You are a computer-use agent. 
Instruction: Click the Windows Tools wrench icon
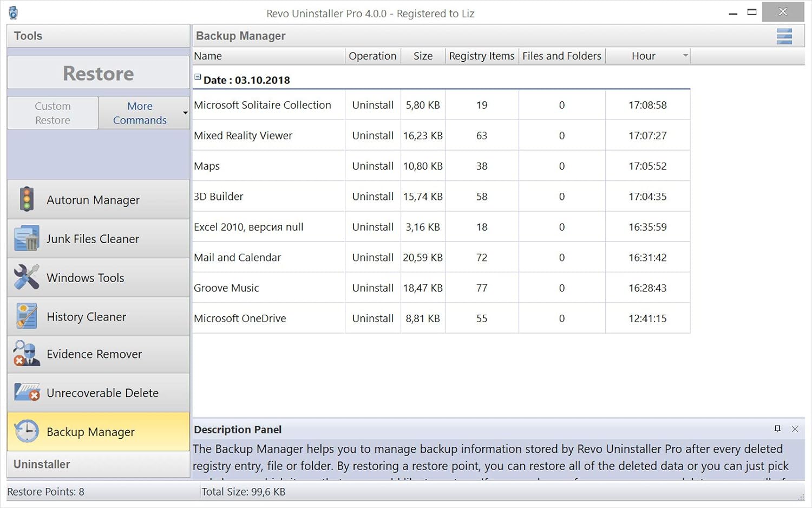[27, 277]
